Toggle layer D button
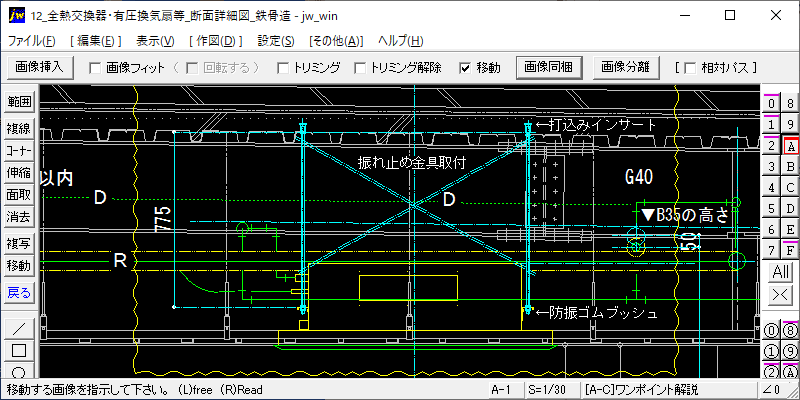Image resolution: width=800 pixels, height=400 pixels. [790, 209]
